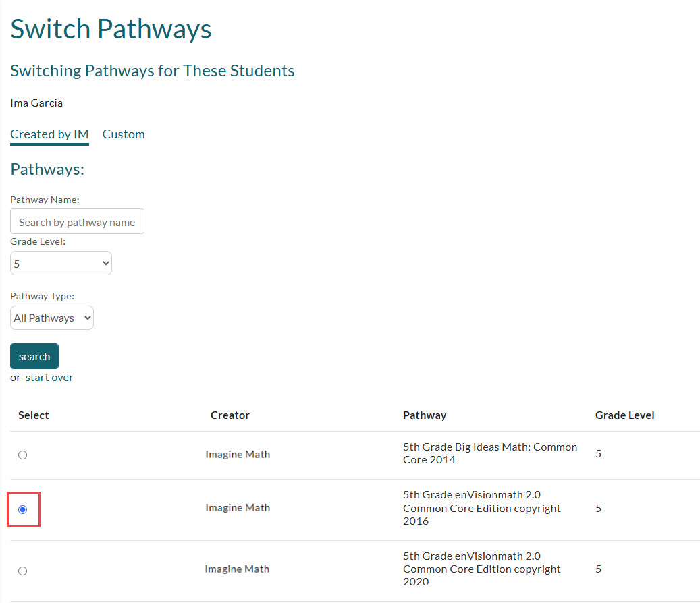Click the Pathway column header
700x603 pixels.
click(x=425, y=415)
